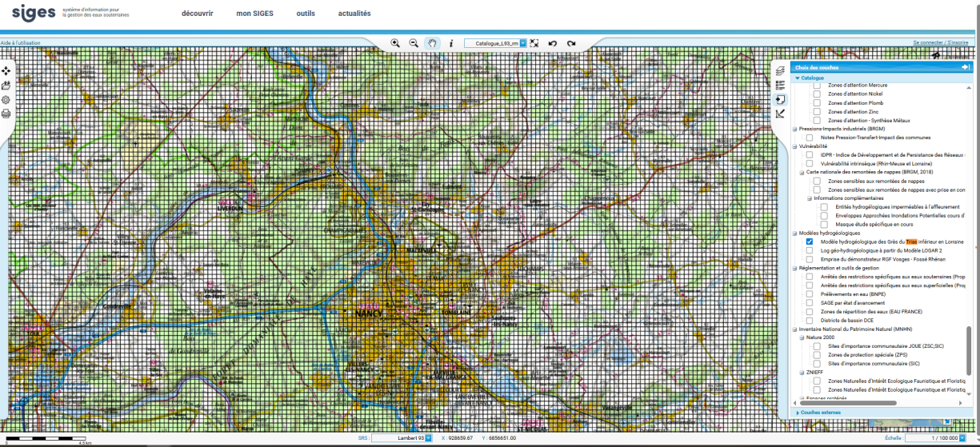Viewport: 980px width, 447px height.
Task: Click the X coordinate value field
Action: 462,438
